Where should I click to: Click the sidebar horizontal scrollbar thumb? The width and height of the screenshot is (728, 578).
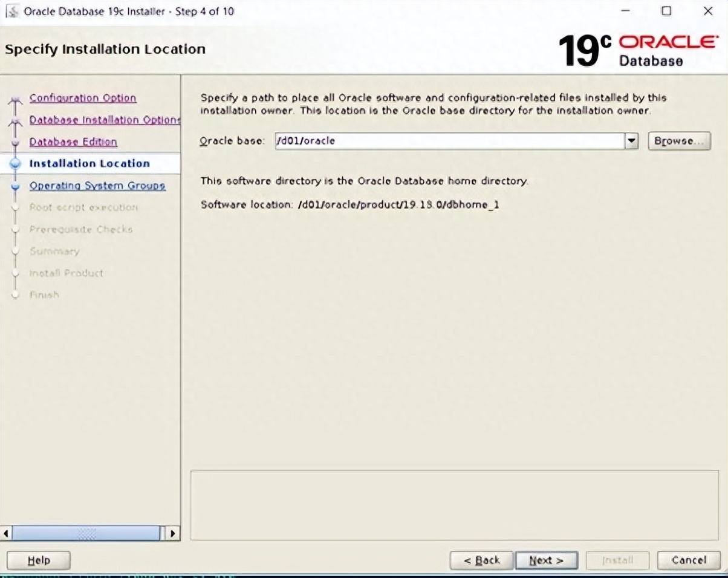click(x=86, y=533)
